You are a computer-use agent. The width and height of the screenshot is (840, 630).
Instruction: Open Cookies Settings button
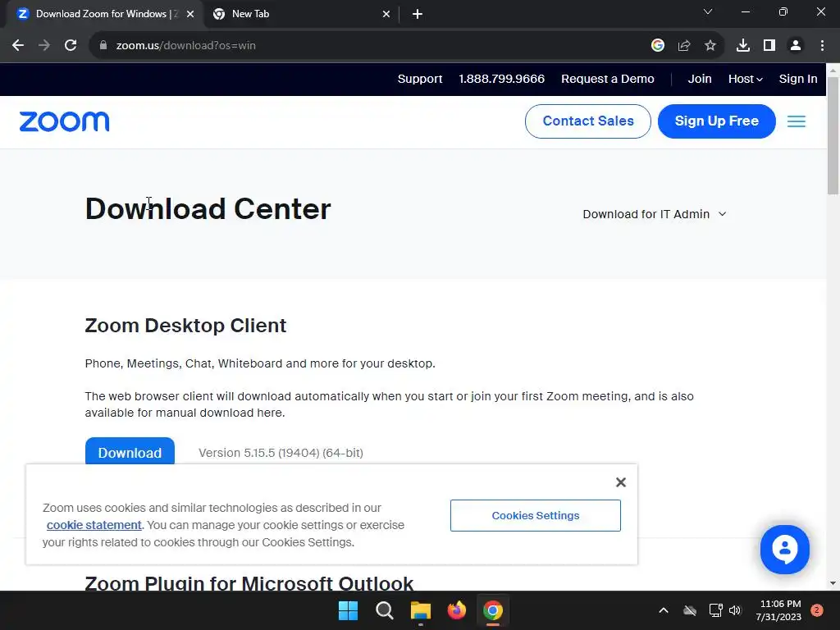click(536, 515)
